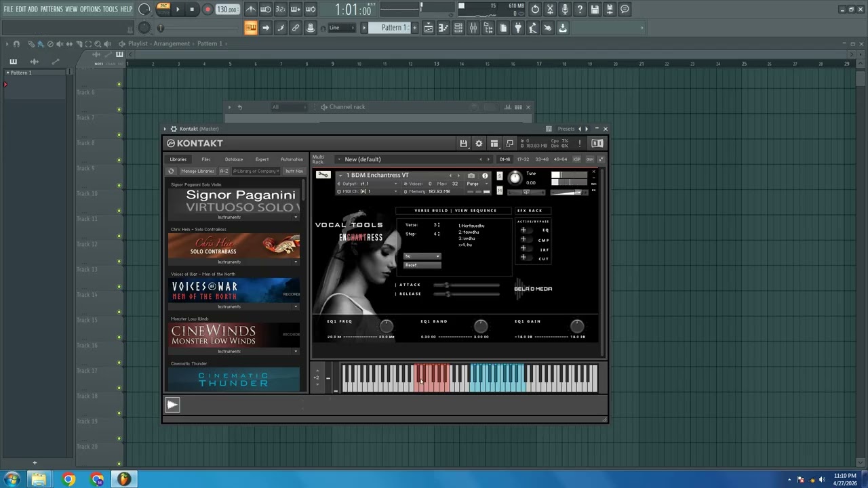The image size is (868, 488).
Task: Open Kontakt options gear icon
Action: click(479, 144)
